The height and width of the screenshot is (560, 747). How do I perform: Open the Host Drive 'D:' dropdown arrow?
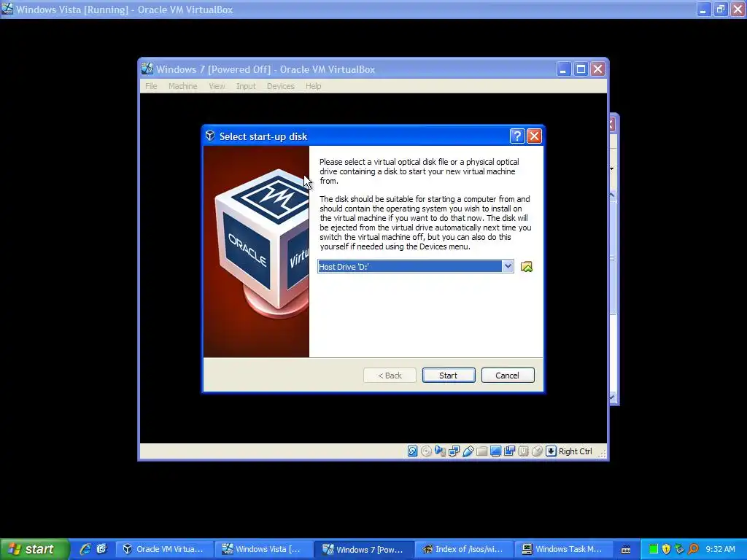508,266
